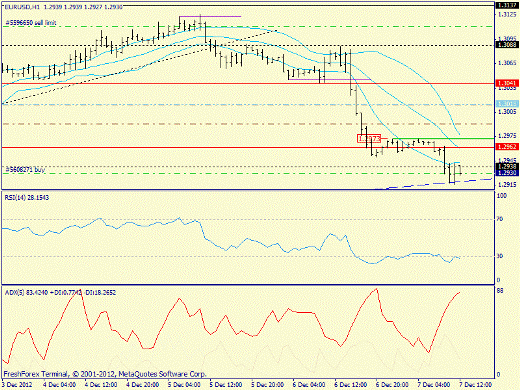The image size is (520, 390).
Task: Click the red 1.3041 price tag
Action: [506, 83]
